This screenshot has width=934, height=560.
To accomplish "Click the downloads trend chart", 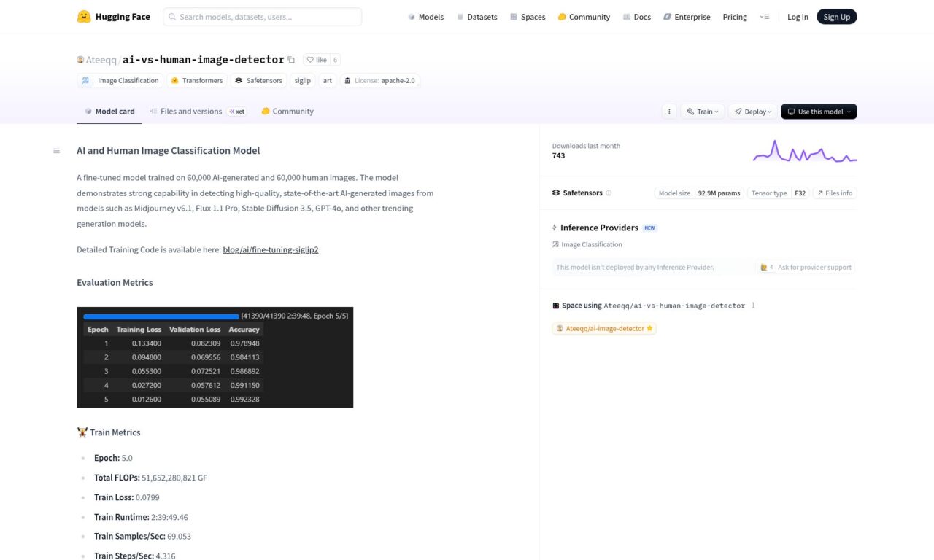I will [805, 151].
